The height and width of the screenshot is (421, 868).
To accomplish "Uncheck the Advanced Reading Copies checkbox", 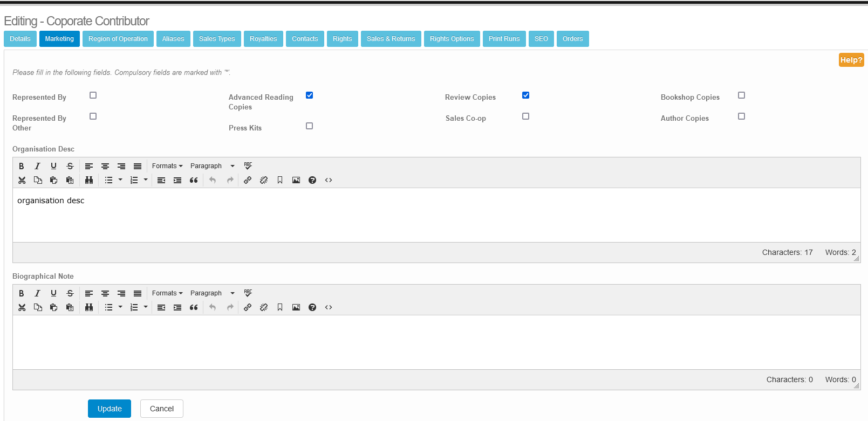I will 310,95.
